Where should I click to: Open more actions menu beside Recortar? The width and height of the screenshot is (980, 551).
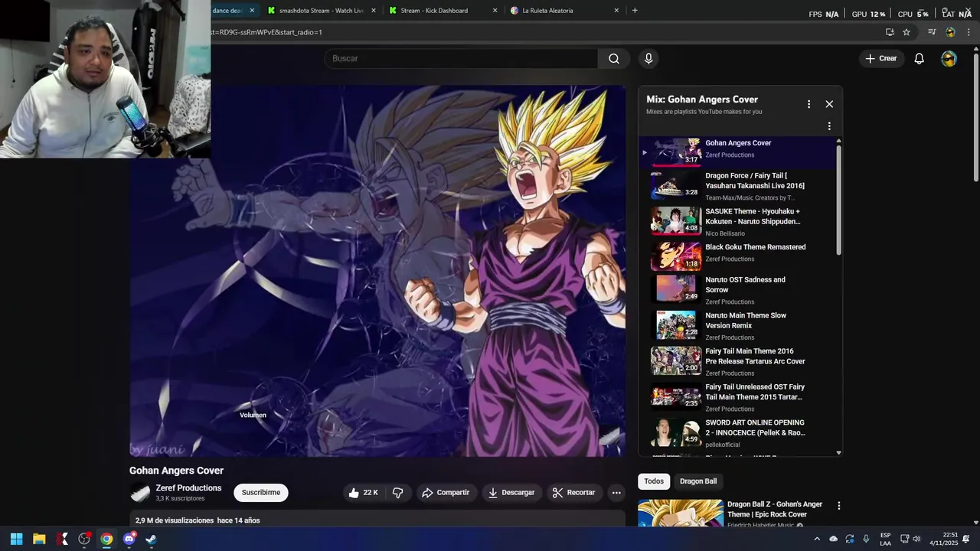[616, 493]
